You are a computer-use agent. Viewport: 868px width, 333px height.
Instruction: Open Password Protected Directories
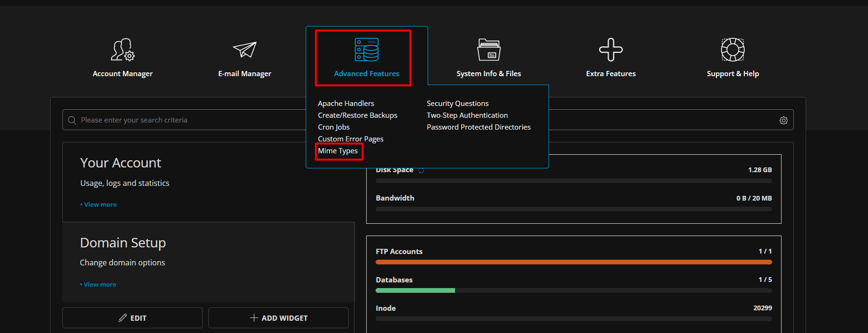point(478,127)
